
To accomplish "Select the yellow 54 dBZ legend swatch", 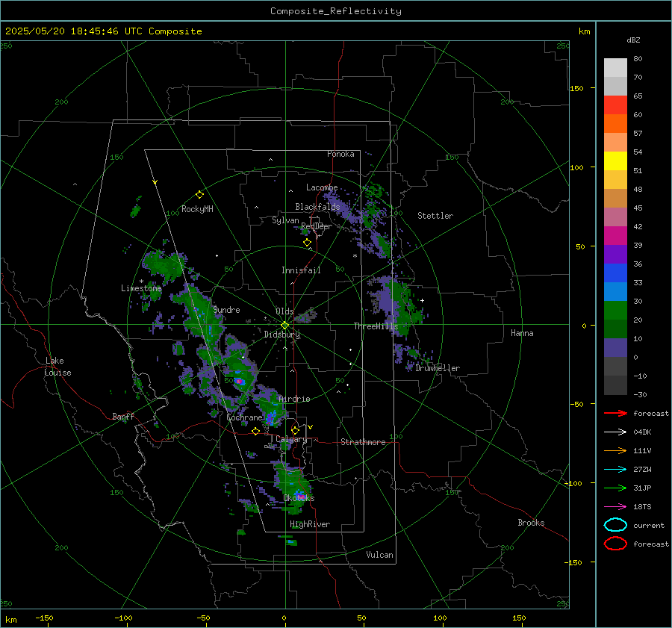I will [x=615, y=161].
